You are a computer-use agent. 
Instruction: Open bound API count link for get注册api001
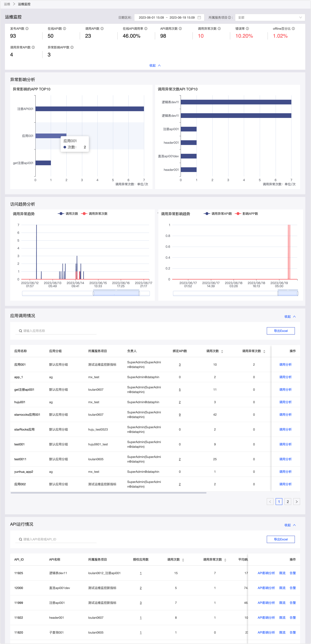pos(180,390)
